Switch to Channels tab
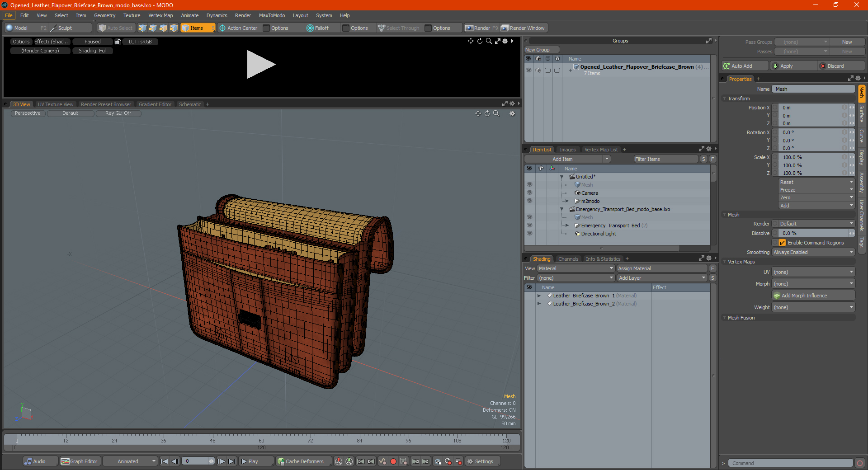The image size is (868, 470). 568,259
